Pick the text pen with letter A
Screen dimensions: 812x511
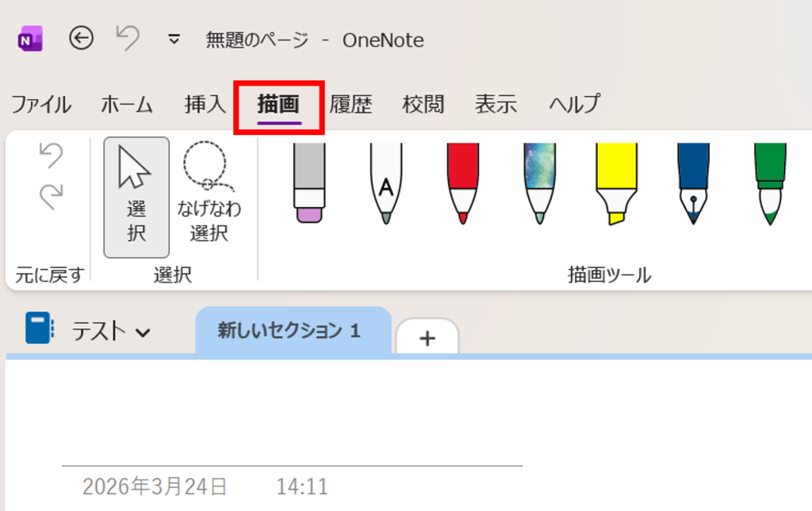[385, 183]
